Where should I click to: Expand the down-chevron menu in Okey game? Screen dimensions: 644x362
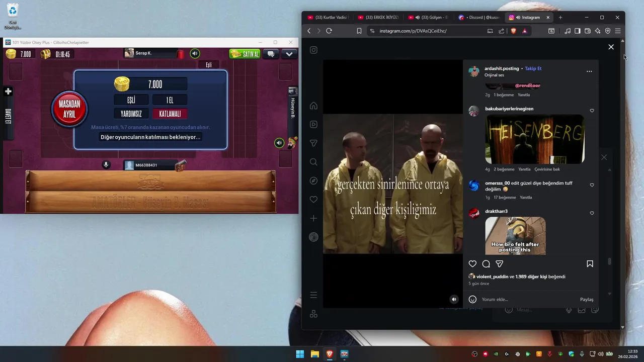point(289,54)
